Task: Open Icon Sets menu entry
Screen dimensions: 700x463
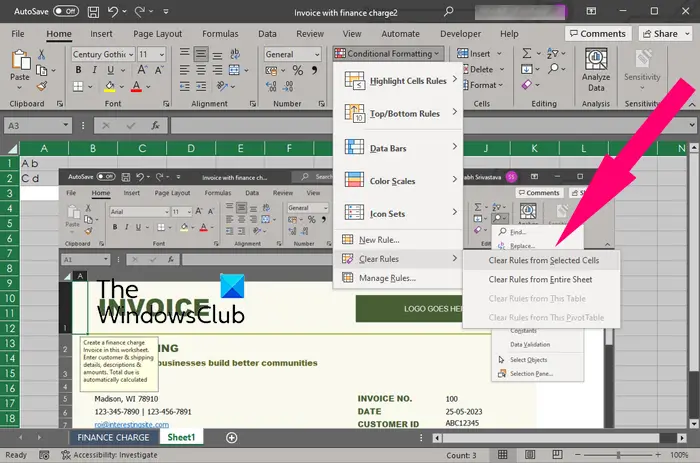Action: pos(399,213)
